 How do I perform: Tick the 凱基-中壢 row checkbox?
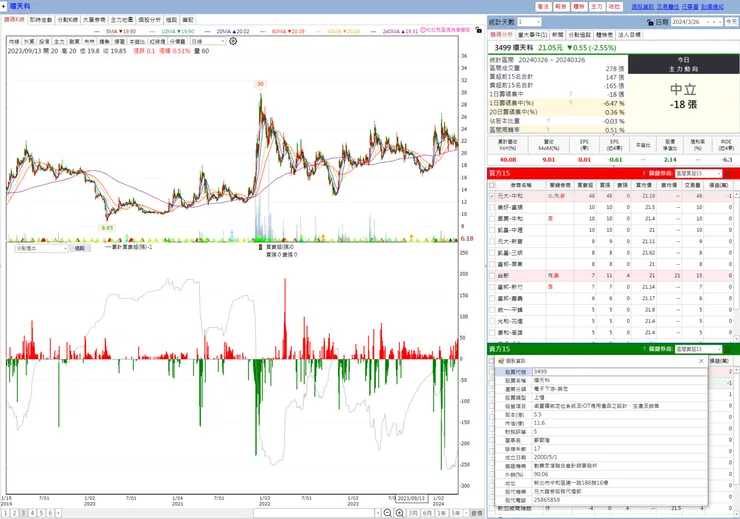click(x=492, y=230)
